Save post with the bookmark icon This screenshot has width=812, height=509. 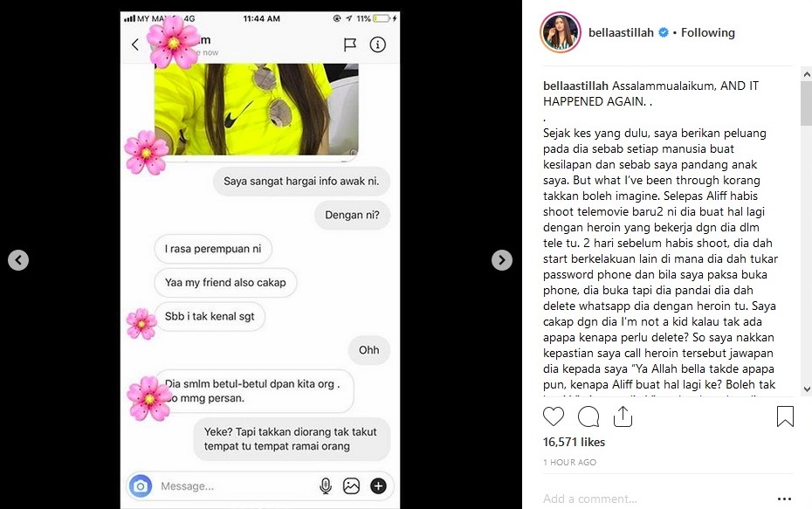tap(785, 416)
